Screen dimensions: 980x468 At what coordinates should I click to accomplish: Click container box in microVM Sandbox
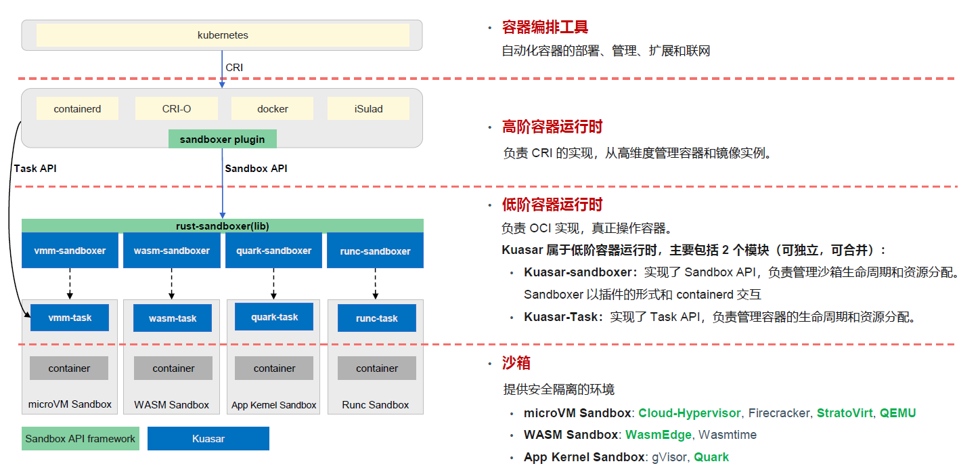[69, 368]
